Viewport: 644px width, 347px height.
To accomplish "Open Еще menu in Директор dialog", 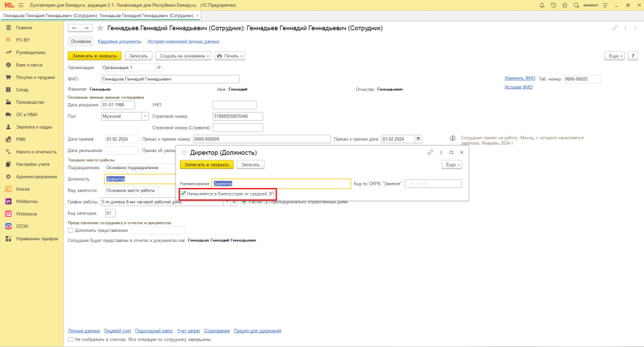I will 452,165.
